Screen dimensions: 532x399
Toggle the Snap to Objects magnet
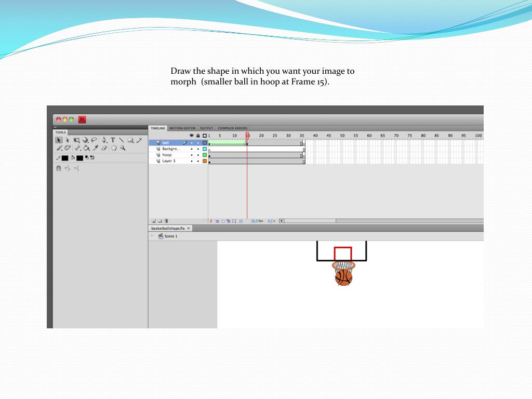click(58, 168)
